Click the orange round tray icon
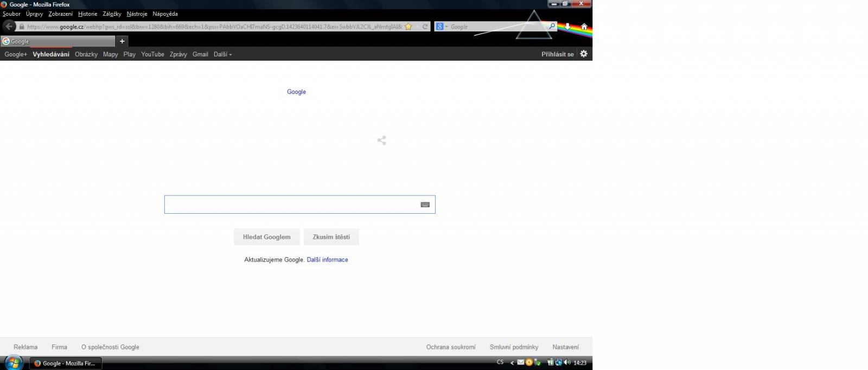The width and height of the screenshot is (868, 370). click(529, 362)
